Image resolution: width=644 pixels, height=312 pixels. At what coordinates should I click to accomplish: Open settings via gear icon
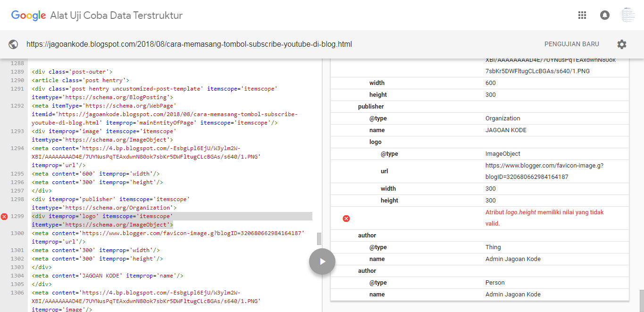click(622, 44)
